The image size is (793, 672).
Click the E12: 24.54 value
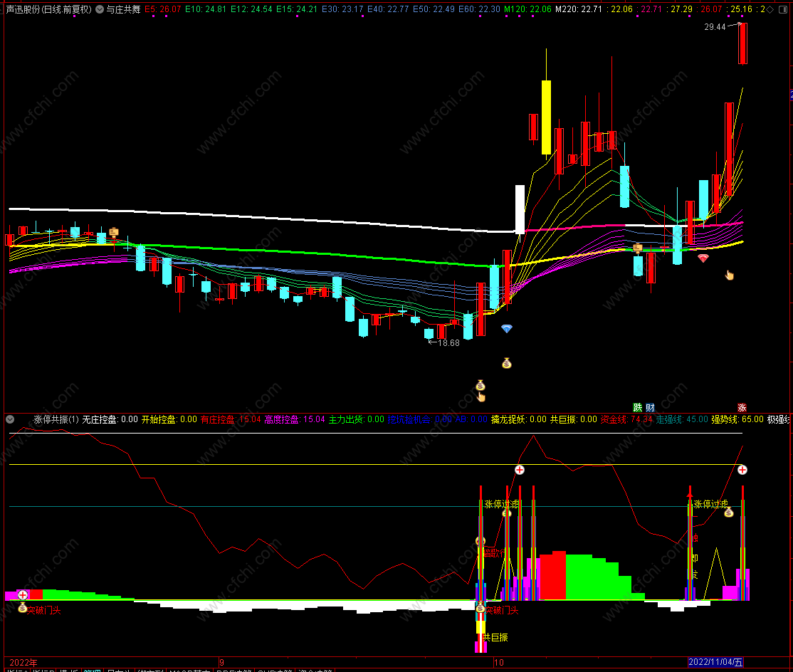tap(251, 9)
